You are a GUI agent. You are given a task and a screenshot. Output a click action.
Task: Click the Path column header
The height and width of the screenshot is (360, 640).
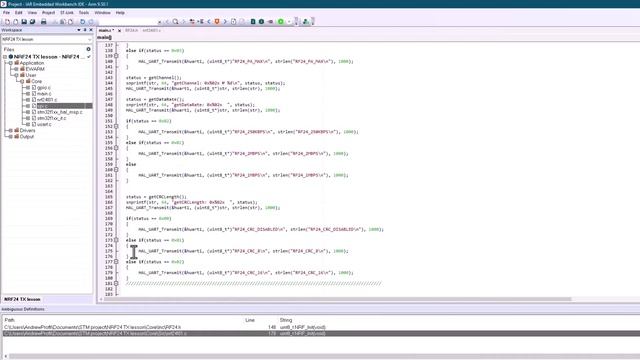click(x=9, y=320)
